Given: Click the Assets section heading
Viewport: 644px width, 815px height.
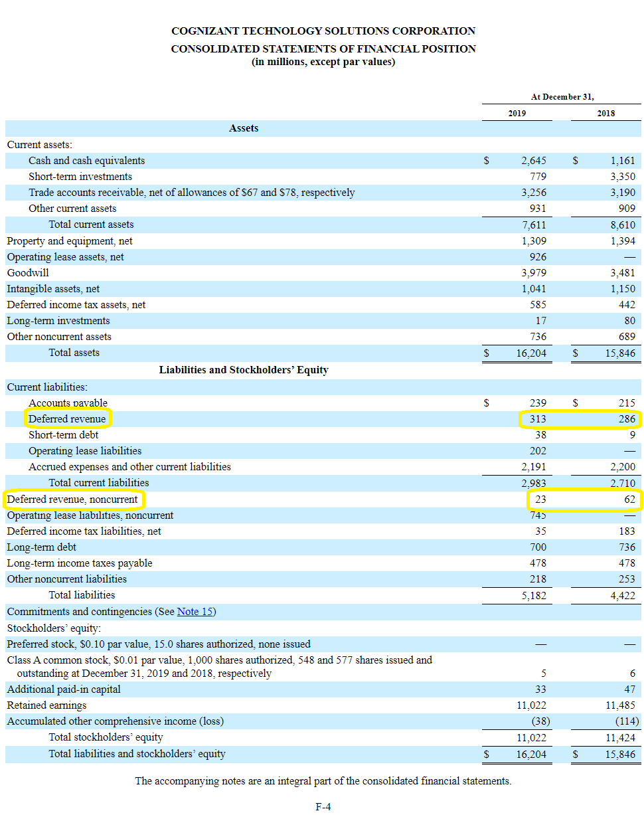Looking at the screenshot, I should tap(243, 128).
